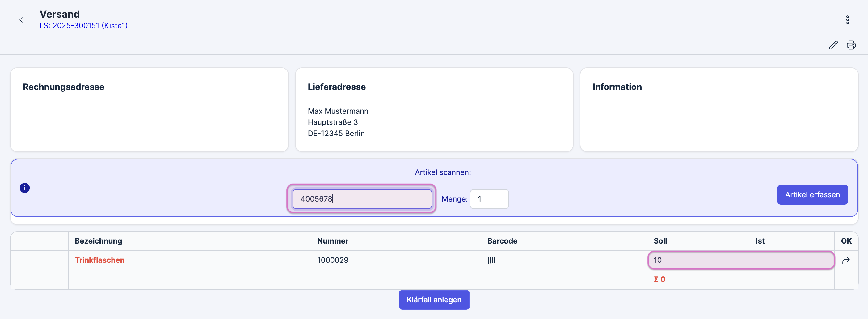Viewport: 868px width, 319px height.
Task: Click the printer icon
Action: [x=851, y=45]
